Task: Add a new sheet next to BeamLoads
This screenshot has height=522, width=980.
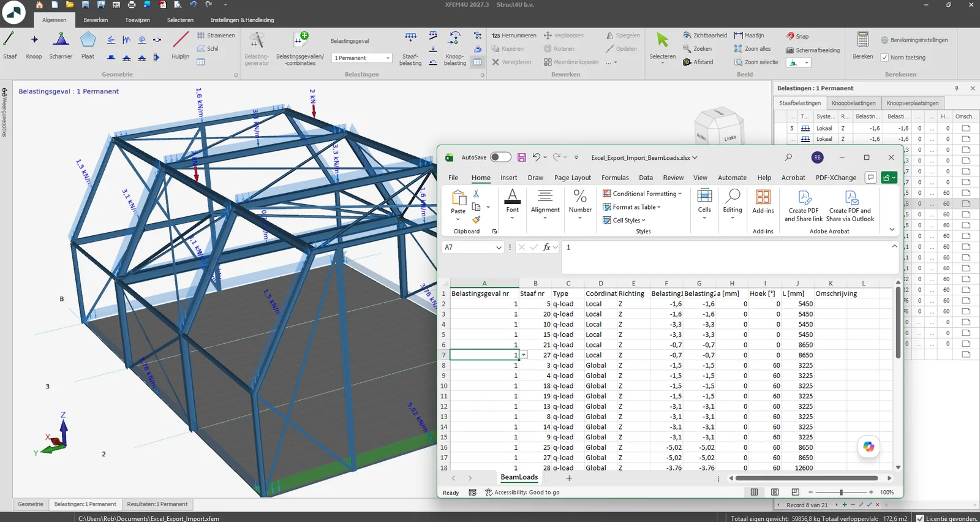Action: pos(569,478)
